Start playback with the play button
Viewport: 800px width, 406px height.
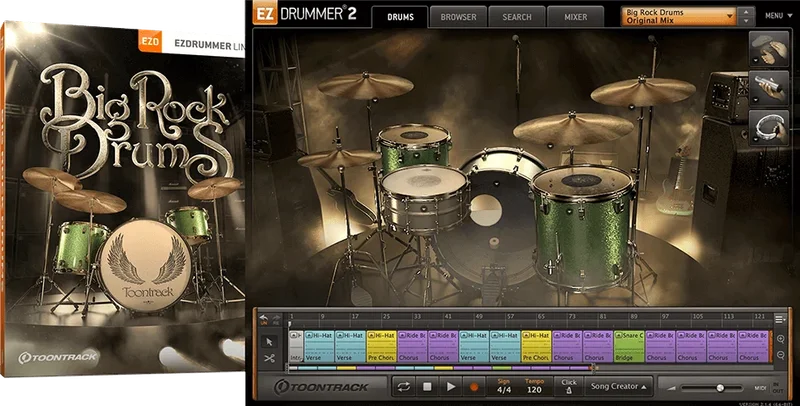(451, 387)
